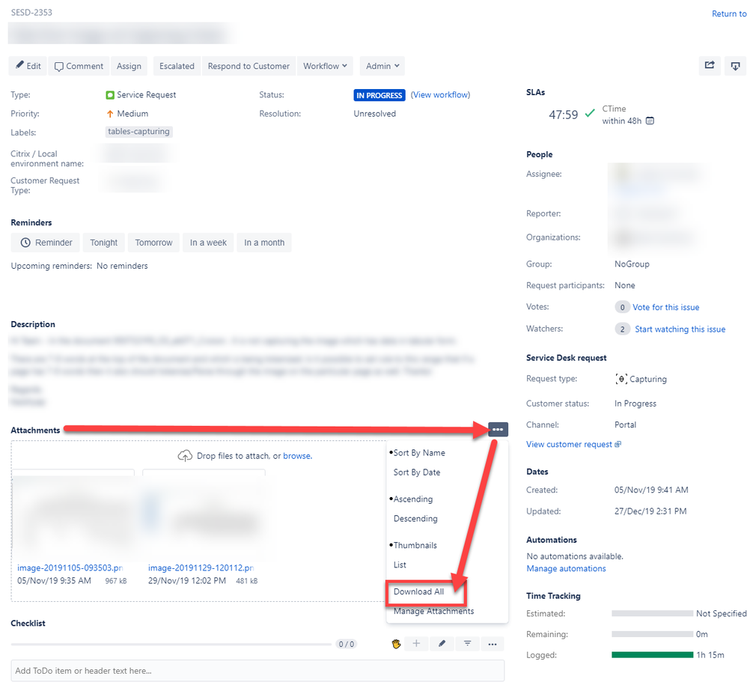Select Descending sort order

(415, 518)
